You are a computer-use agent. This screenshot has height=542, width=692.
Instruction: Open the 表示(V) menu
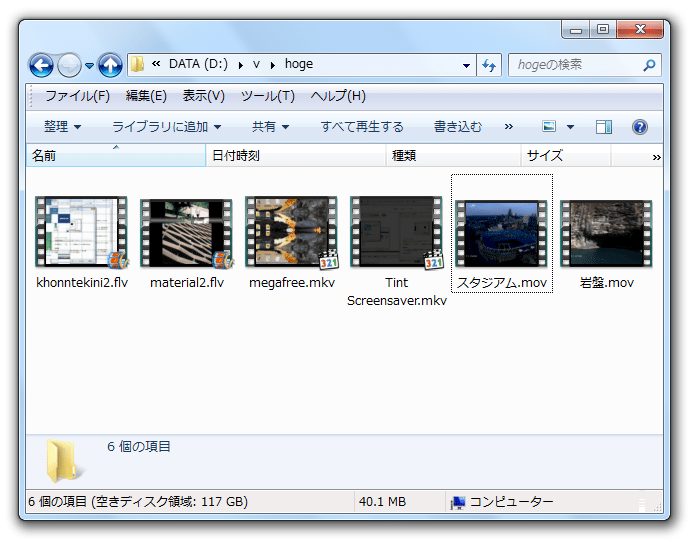coord(203,96)
